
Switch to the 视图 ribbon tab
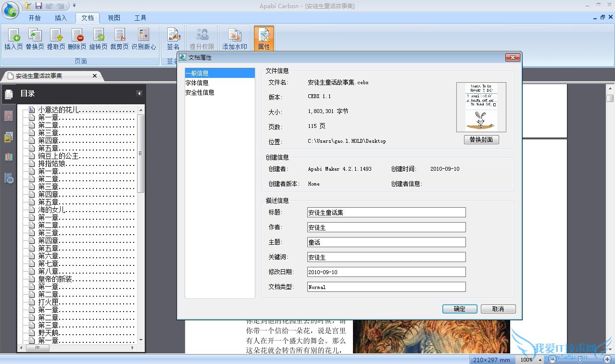coord(114,18)
